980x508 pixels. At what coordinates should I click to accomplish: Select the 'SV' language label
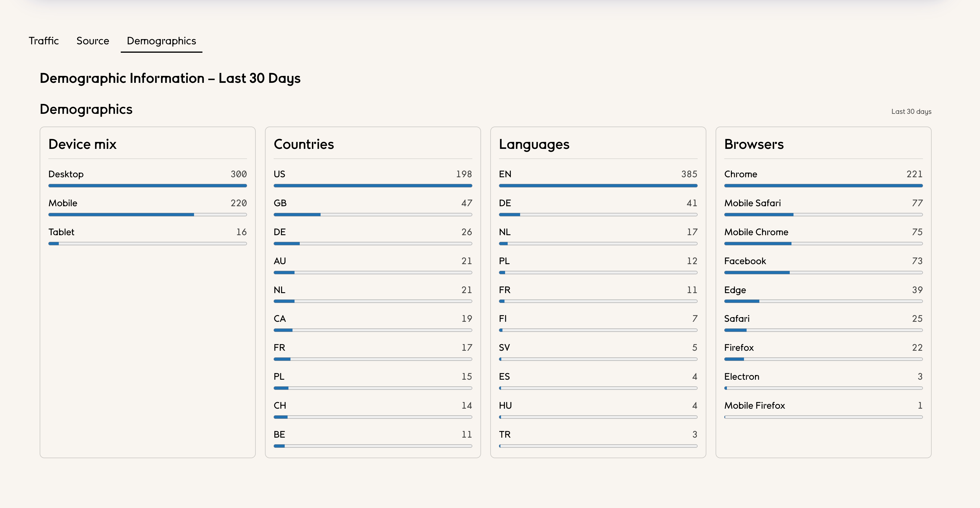(x=504, y=348)
